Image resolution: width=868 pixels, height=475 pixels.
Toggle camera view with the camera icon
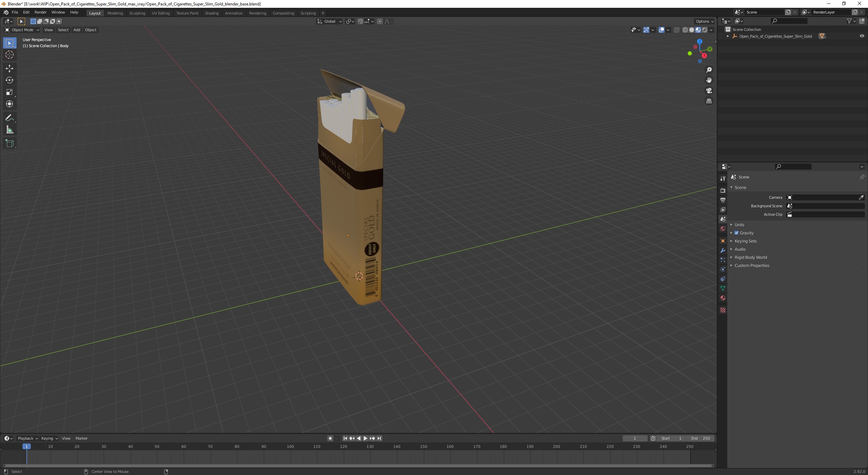(x=709, y=91)
